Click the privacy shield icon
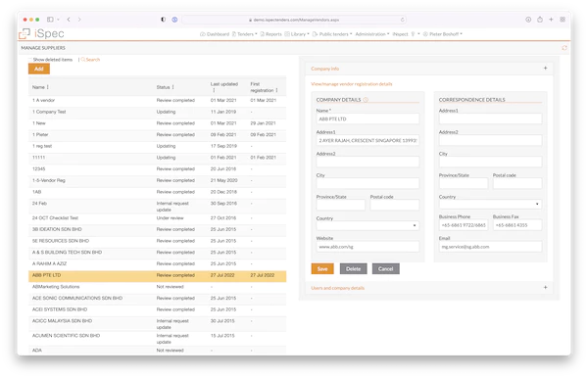Image resolution: width=588 pixels, height=378 pixels. click(163, 20)
